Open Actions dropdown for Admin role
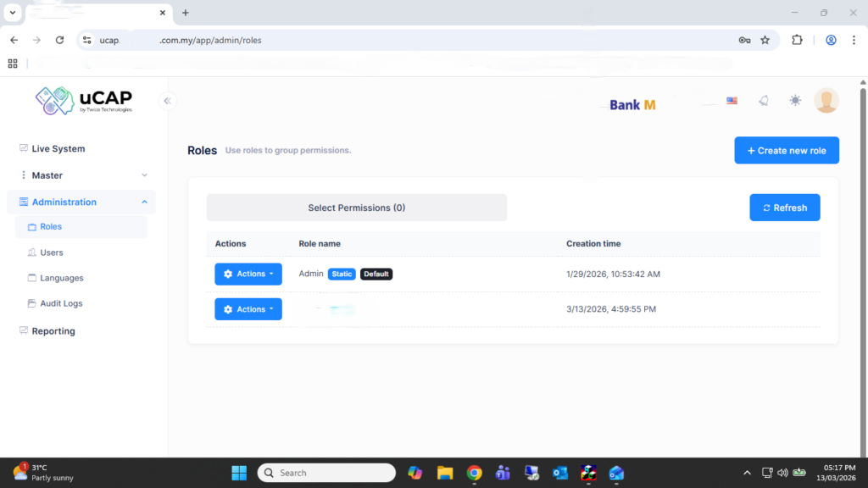 click(248, 274)
